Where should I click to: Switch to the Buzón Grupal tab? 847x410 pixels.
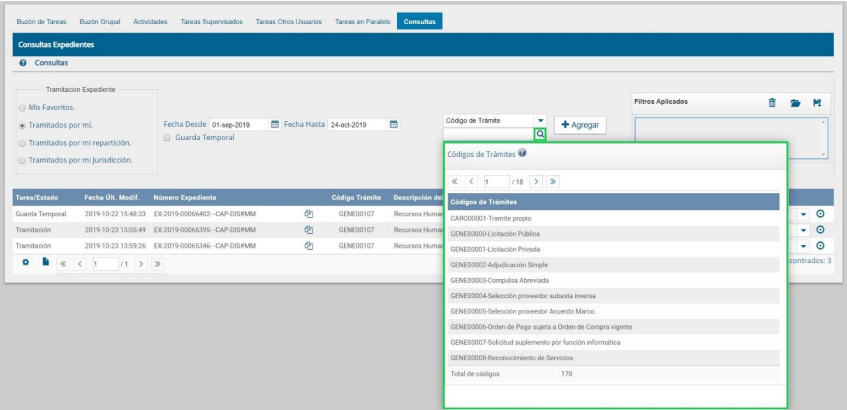pyautogui.click(x=100, y=22)
